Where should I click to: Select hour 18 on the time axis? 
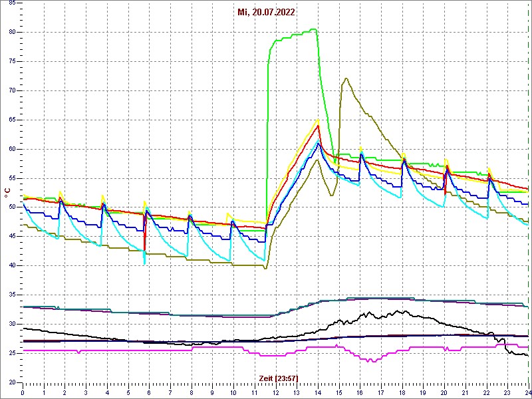[402, 392]
